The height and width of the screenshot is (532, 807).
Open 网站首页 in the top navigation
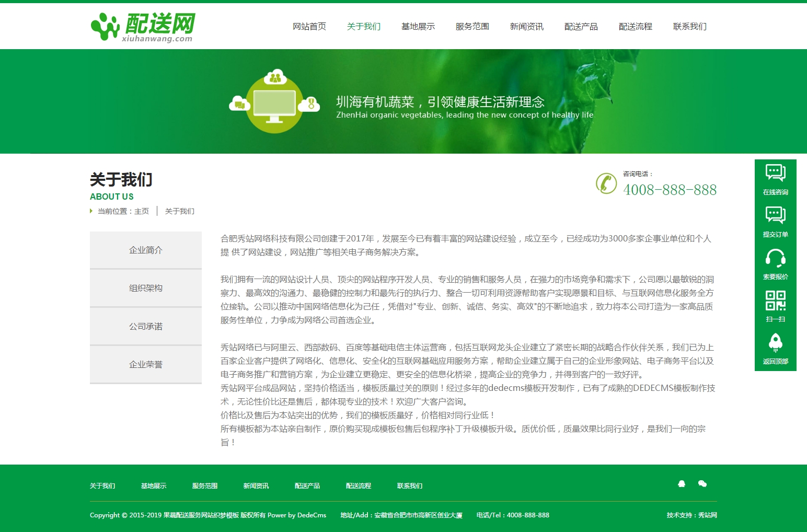(x=309, y=27)
